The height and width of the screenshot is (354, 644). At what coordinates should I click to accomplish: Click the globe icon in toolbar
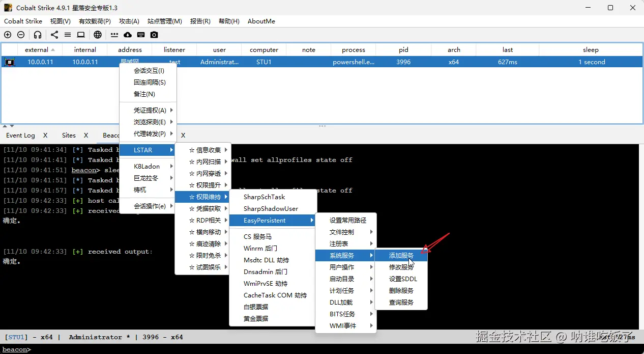pyautogui.click(x=98, y=35)
